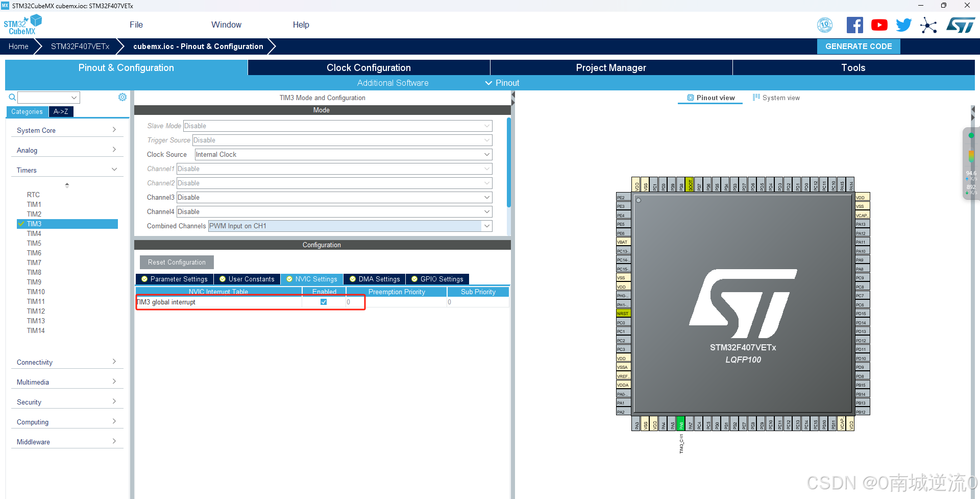The height and width of the screenshot is (499, 980).
Task: Open the ST community network icon
Action: [928, 25]
